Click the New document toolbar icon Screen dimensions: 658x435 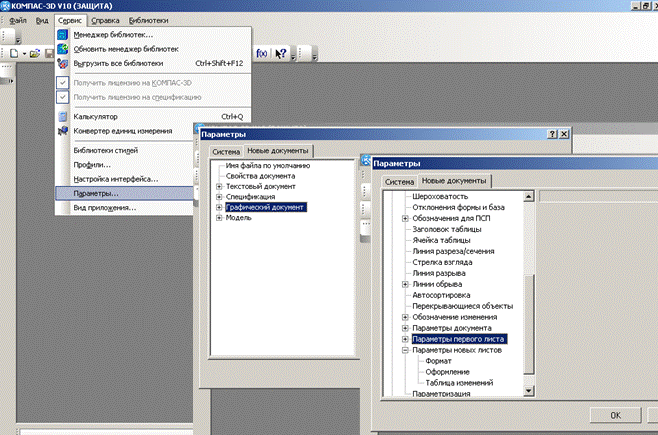pos(14,54)
